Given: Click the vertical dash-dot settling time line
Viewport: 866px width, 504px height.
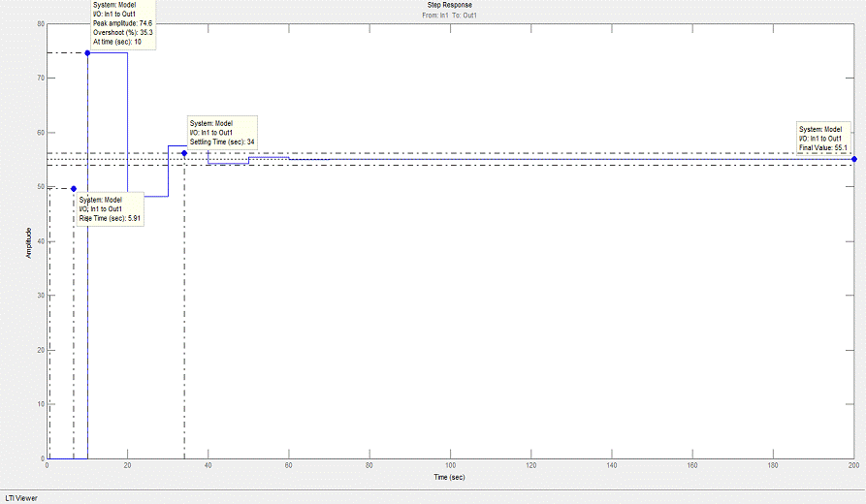Looking at the screenshot, I should click(x=184, y=310).
